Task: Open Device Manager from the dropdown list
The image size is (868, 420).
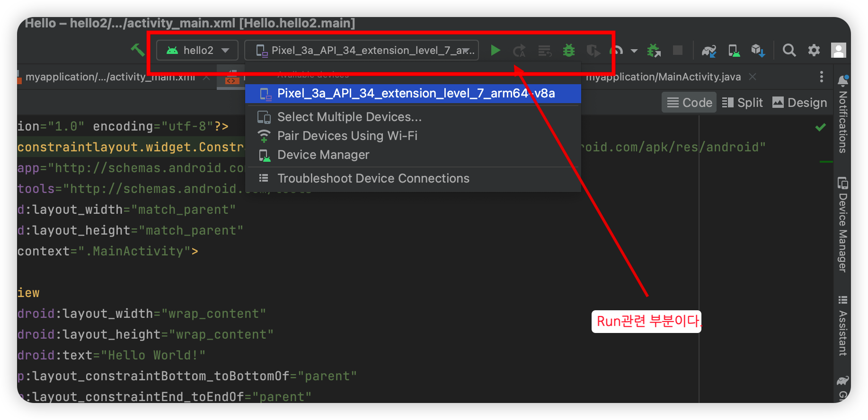Action: 413,155
